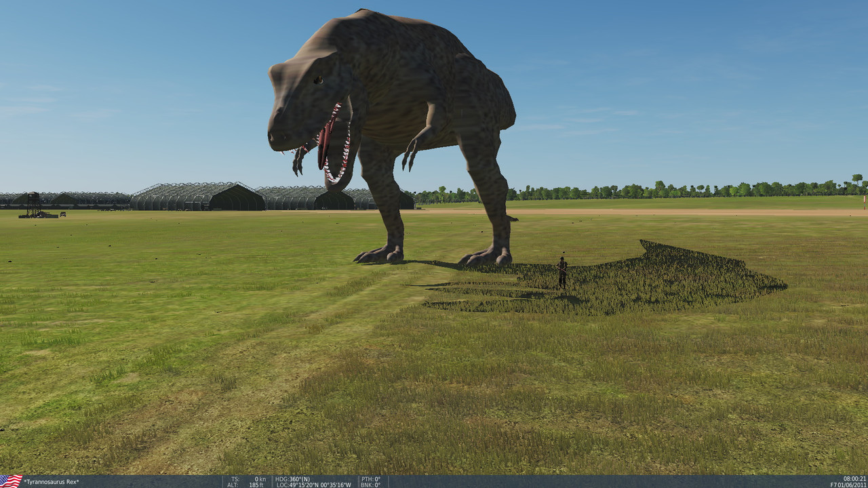Click the large dark hangar on the left

pyautogui.click(x=197, y=197)
